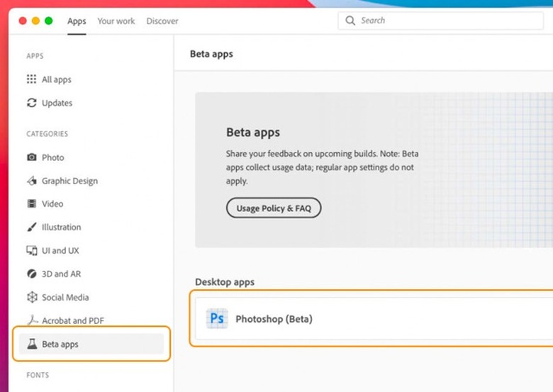Click the Usage Policy & FAQ button
This screenshot has height=392, width=553.
pyautogui.click(x=273, y=208)
